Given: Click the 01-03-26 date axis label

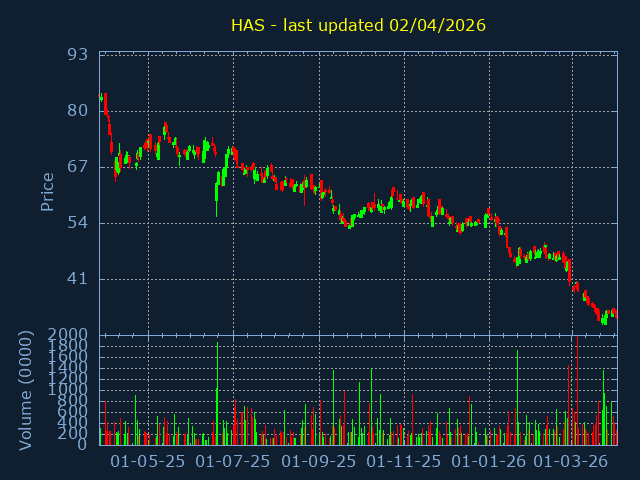Looking at the screenshot, I should [x=571, y=462].
